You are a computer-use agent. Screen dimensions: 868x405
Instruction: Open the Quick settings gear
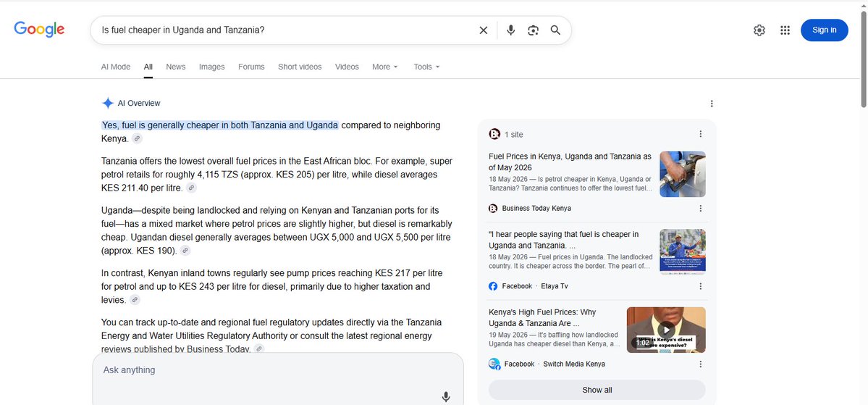coord(759,30)
